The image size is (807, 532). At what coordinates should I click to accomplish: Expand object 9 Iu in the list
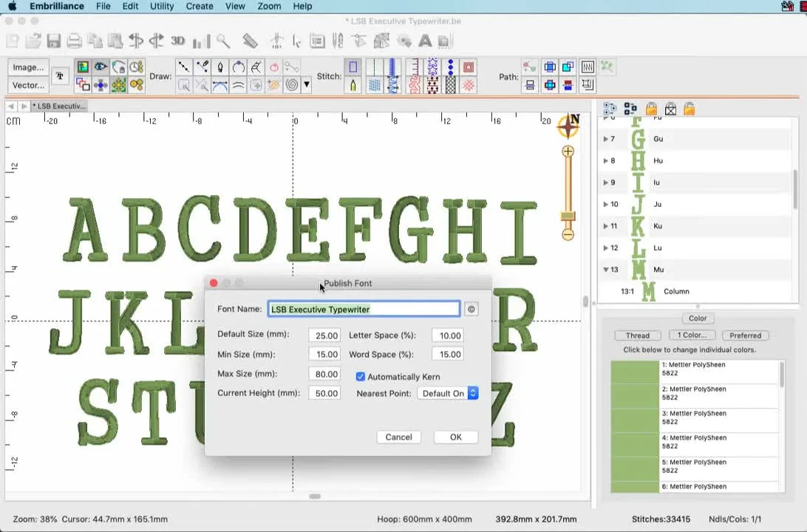point(606,182)
